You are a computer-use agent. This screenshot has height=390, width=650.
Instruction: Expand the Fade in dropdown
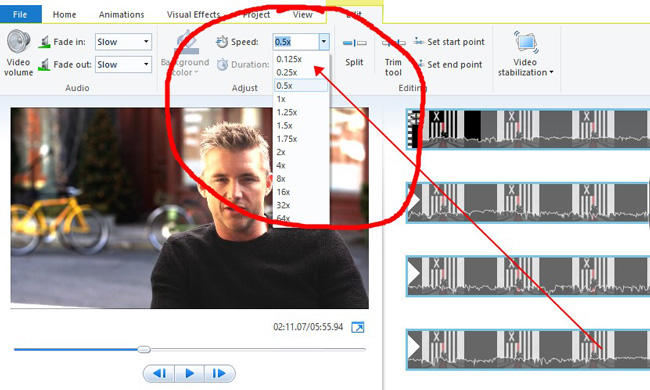click(146, 41)
